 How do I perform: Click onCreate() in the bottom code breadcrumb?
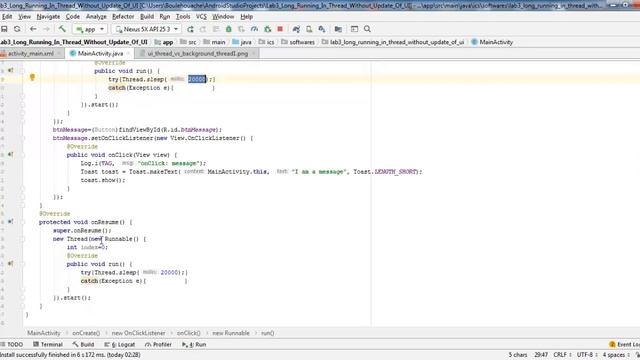(86, 333)
